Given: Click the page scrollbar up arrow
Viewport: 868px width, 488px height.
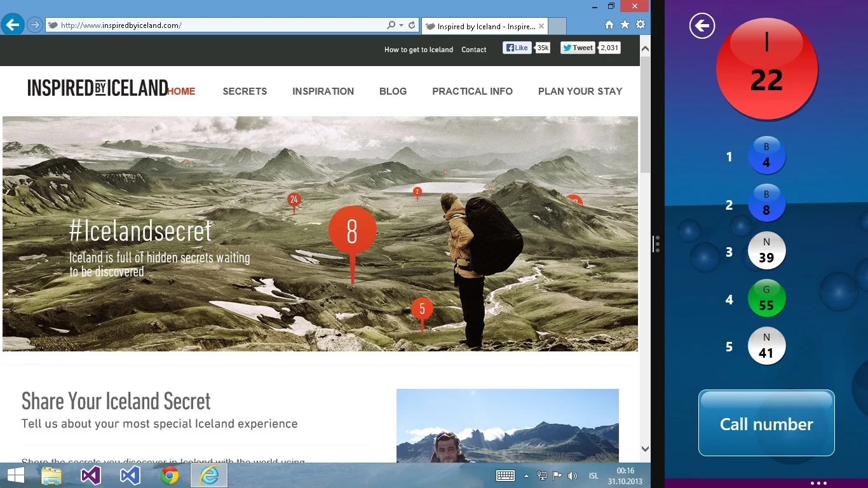Looking at the screenshot, I should click(645, 48).
